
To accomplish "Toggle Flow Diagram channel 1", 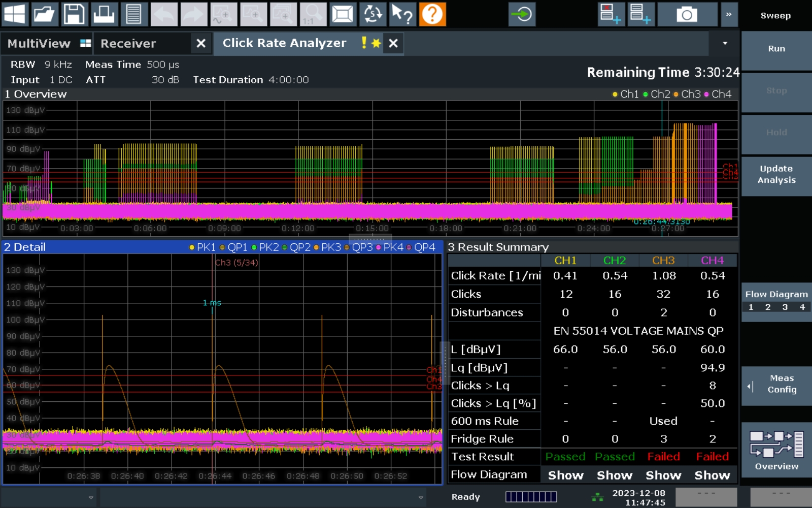I will pyautogui.click(x=751, y=307).
